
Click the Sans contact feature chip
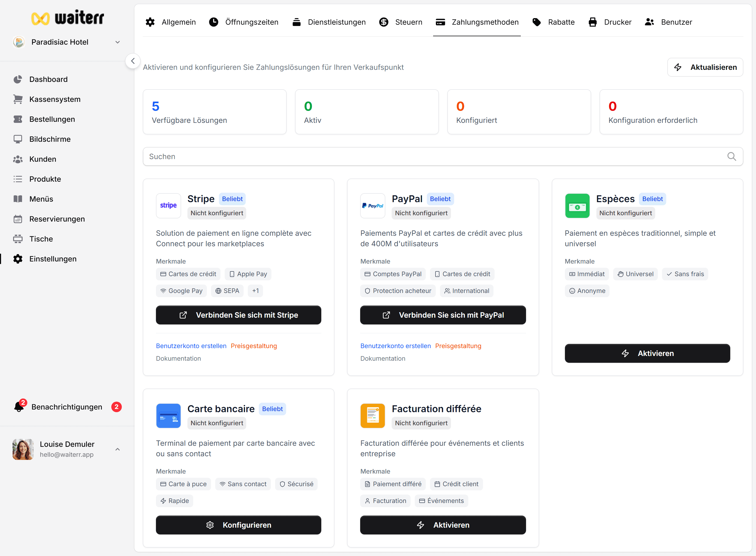click(x=243, y=484)
